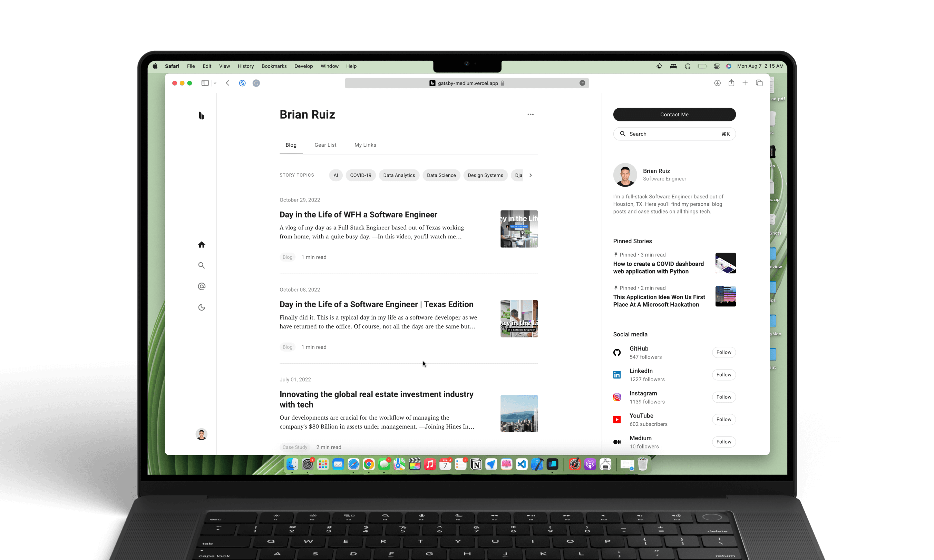Click the Blog tag under October 29 post
Screen dimensions: 934x560
[x=288, y=257]
